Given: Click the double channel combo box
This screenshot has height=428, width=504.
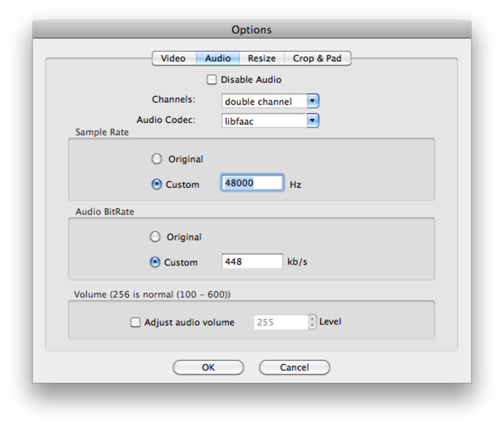Looking at the screenshot, I should tap(264, 102).
